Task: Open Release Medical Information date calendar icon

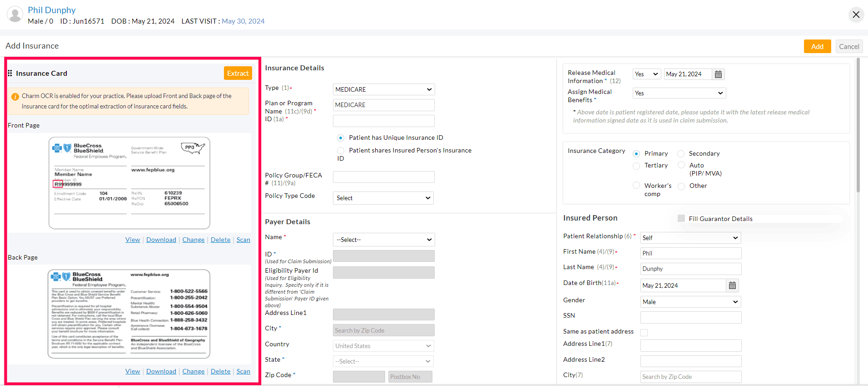Action: (718, 74)
